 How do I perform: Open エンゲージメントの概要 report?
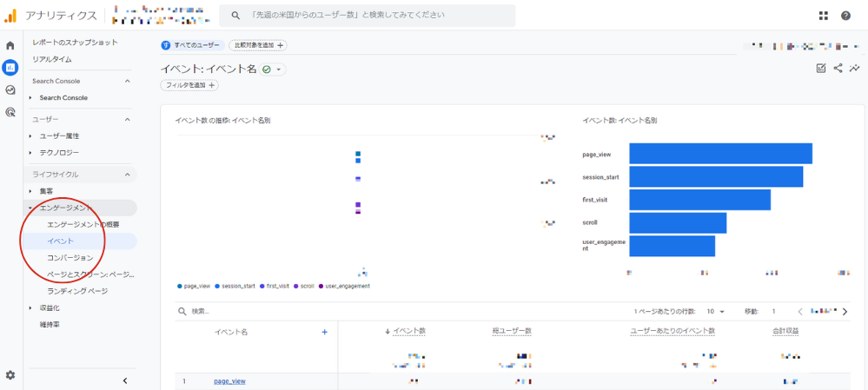pyautogui.click(x=83, y=225)
